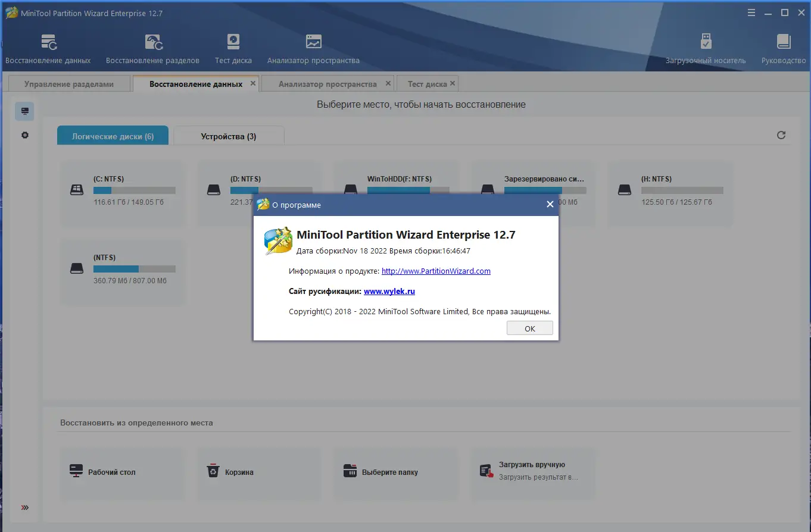This screenshot has height=532, width=811.
Task: Click the H: drive usage bar
Action: point(682,190)
